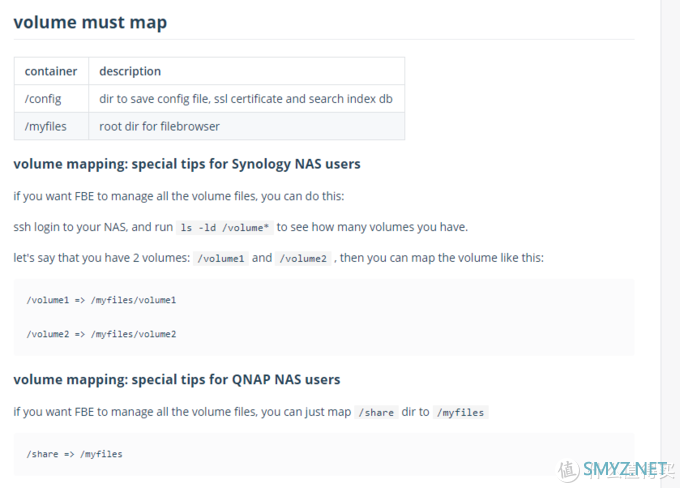Click the "ls -ld /volume*" inline code
Image resolution: width=680 pixels, height=488 pixels.
[x=225, y=227]
